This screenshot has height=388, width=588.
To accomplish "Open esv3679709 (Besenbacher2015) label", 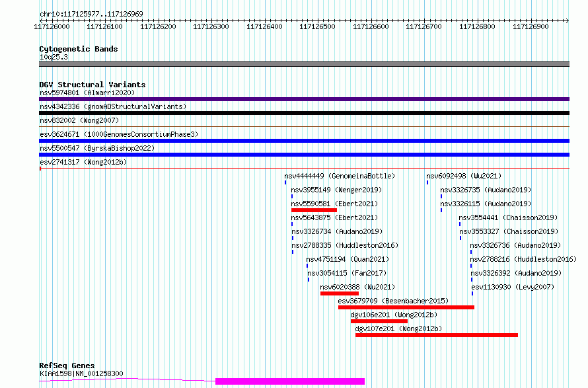I will [393, 301].
